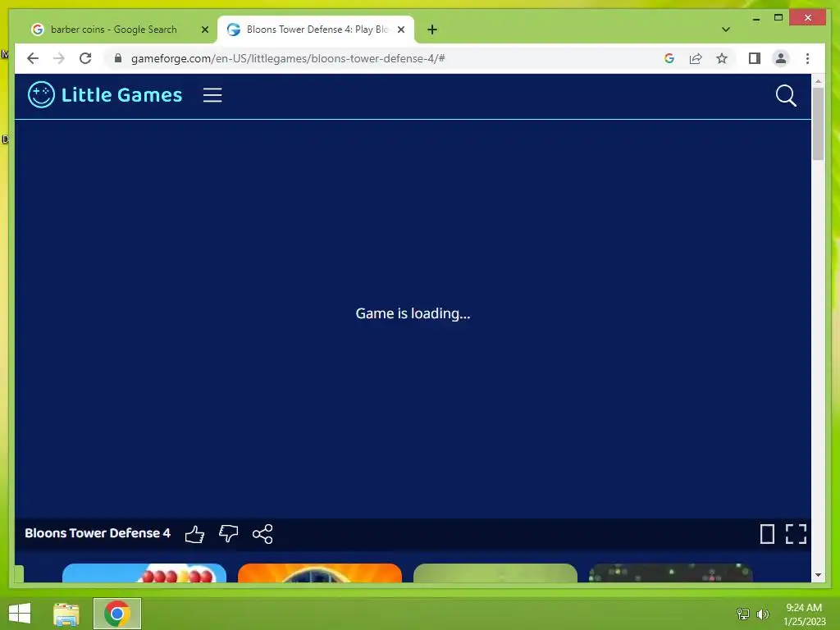Reload the current page
This screenshot has width=840, height=630.
[x=85, y=58]
